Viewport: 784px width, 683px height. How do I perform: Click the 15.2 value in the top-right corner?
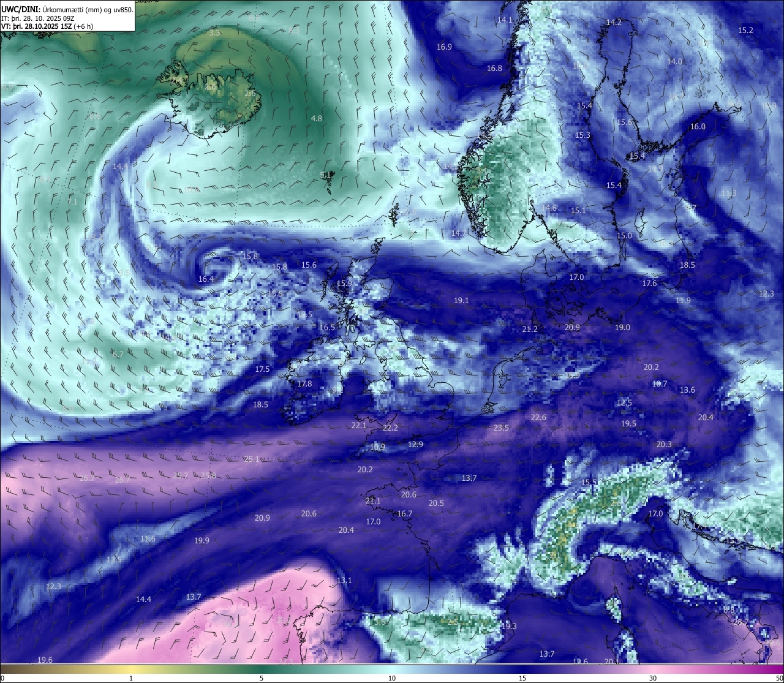click(745, 31)
